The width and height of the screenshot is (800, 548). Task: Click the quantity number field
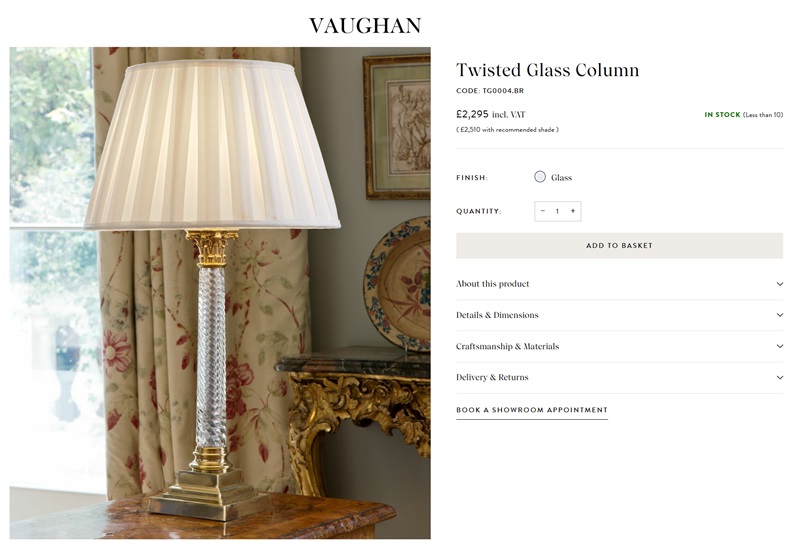point(557,211)
